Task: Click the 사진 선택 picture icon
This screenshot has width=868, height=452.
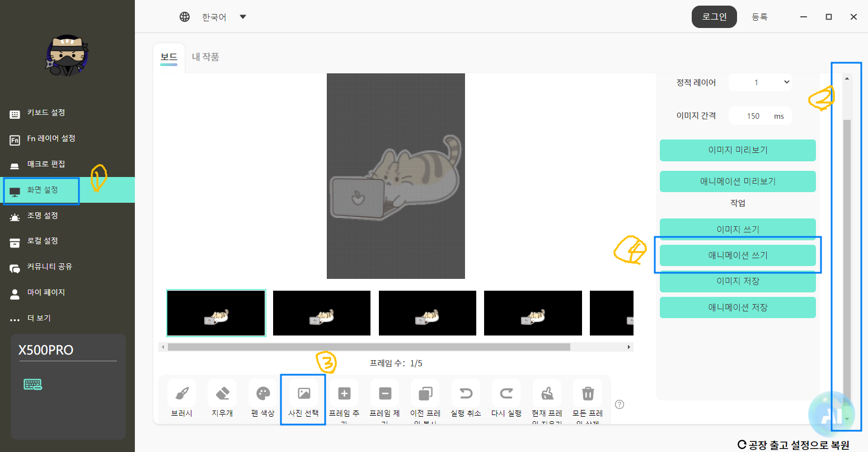Action: pos(303,393)
